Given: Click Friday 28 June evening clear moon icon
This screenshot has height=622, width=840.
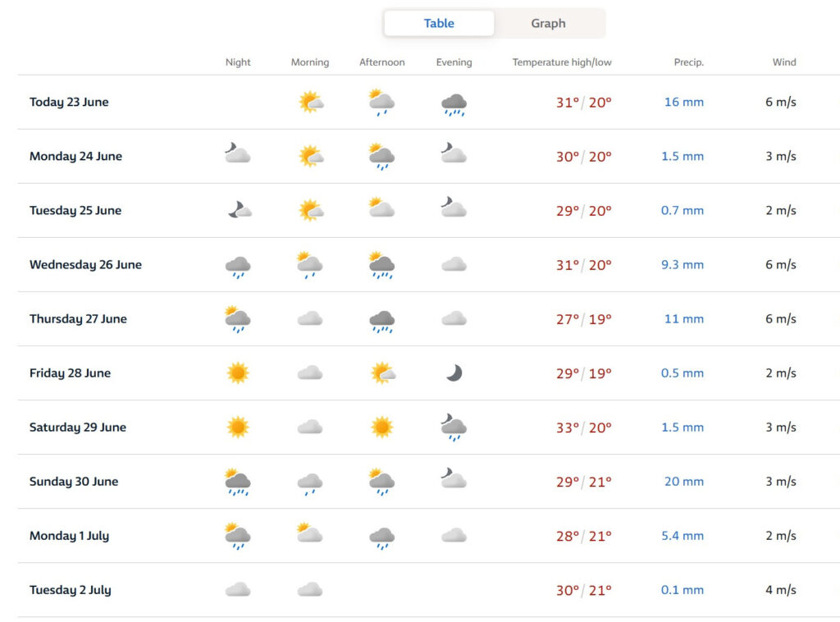Looking at the screenshot, I should [x=454, y=373].
